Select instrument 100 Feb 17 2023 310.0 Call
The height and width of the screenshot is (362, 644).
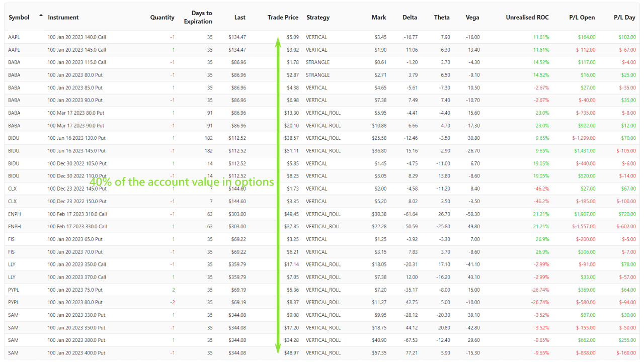[x=77, y=214]
